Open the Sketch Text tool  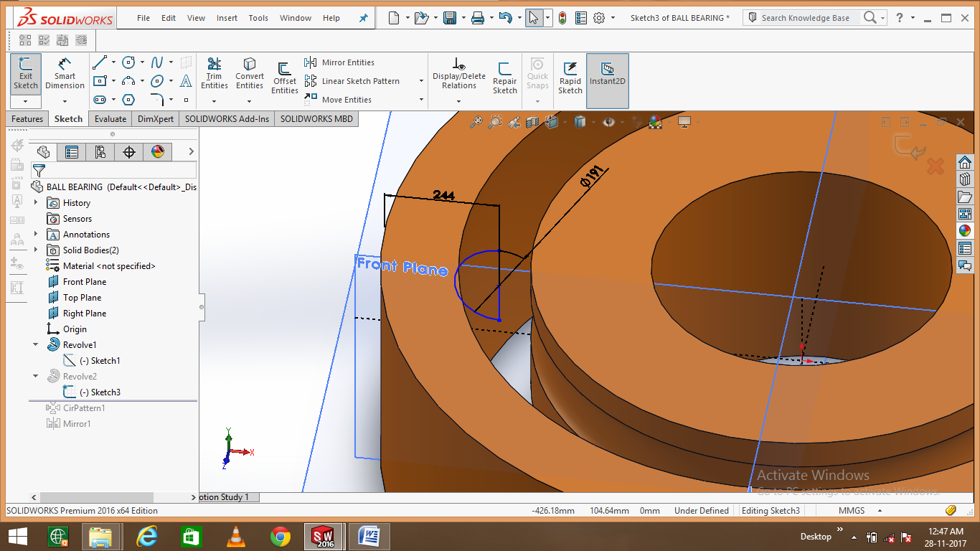tap(186, 81)
